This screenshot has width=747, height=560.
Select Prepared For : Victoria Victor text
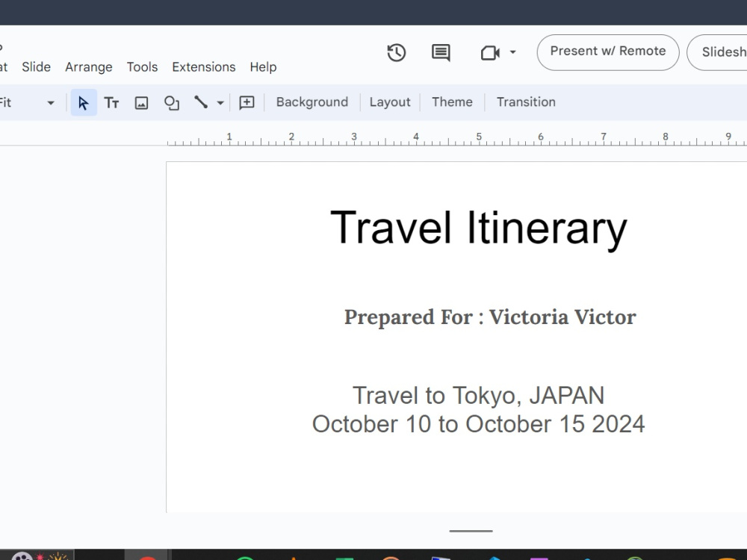coord(490,317)
